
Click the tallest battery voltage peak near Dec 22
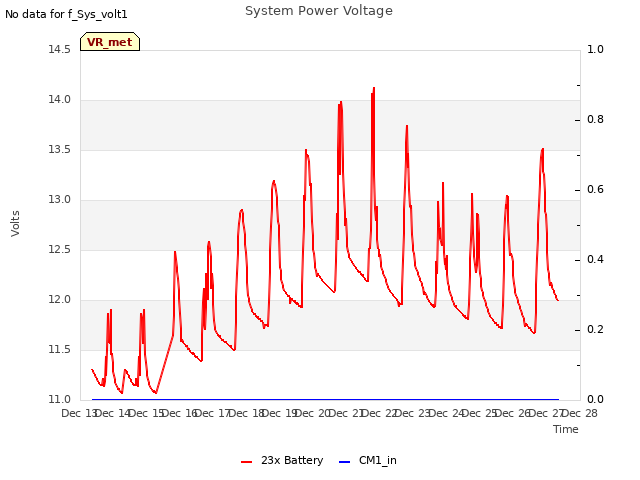373,88
